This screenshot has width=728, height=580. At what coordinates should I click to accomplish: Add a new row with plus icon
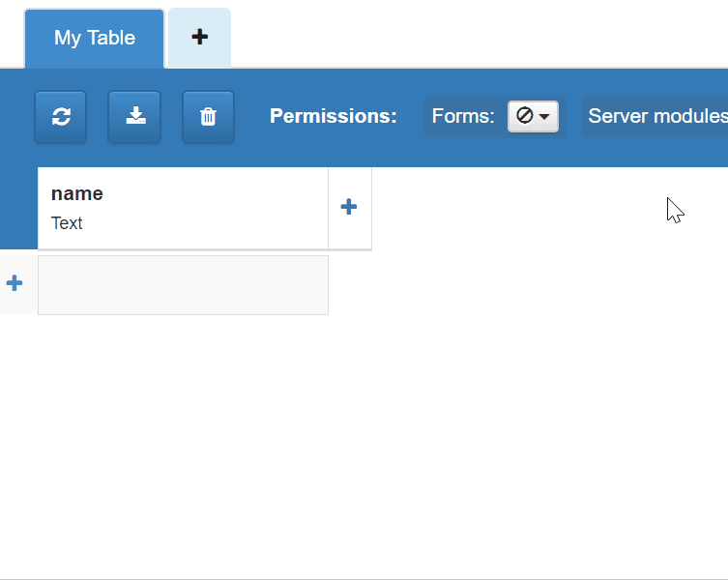click(x=15, y=283)
